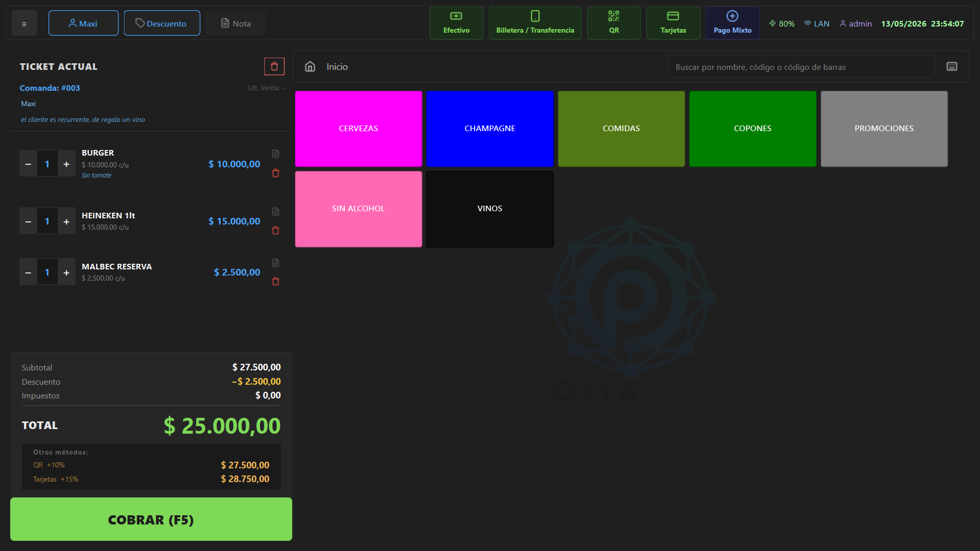Select the Comanda: #003 label
The height and width of the screenshot is (551, 980).
(50, 88)
